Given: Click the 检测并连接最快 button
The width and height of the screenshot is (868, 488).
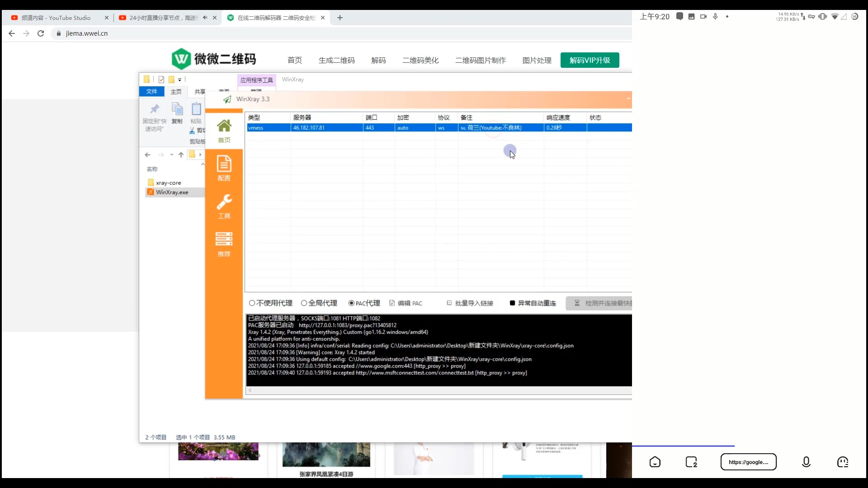Looking at the screenshot, I should 599,303.
